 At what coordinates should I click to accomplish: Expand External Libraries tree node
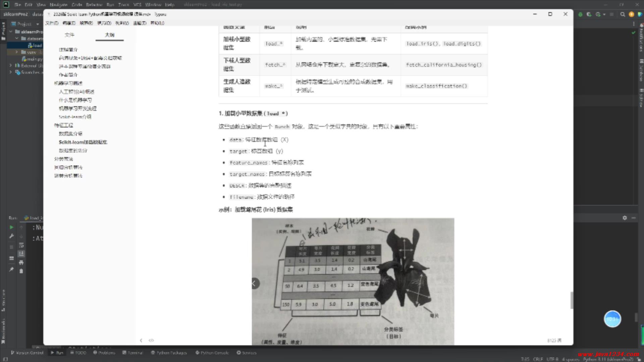point(10,65)
